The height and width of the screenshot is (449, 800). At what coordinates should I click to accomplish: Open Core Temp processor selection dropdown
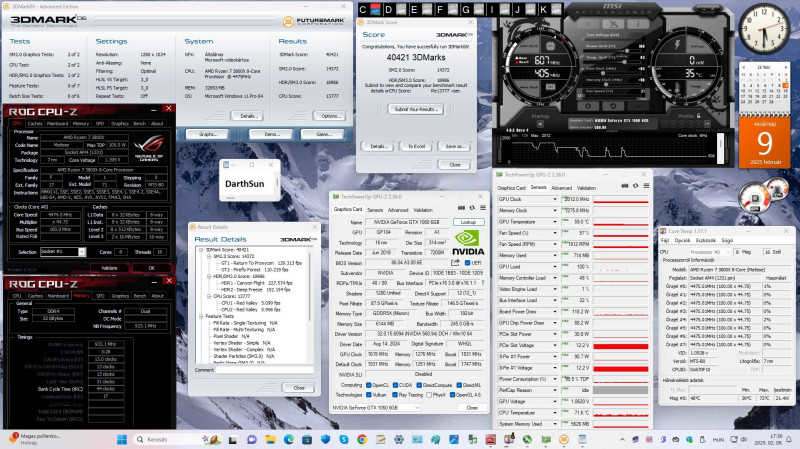(710, 252)
